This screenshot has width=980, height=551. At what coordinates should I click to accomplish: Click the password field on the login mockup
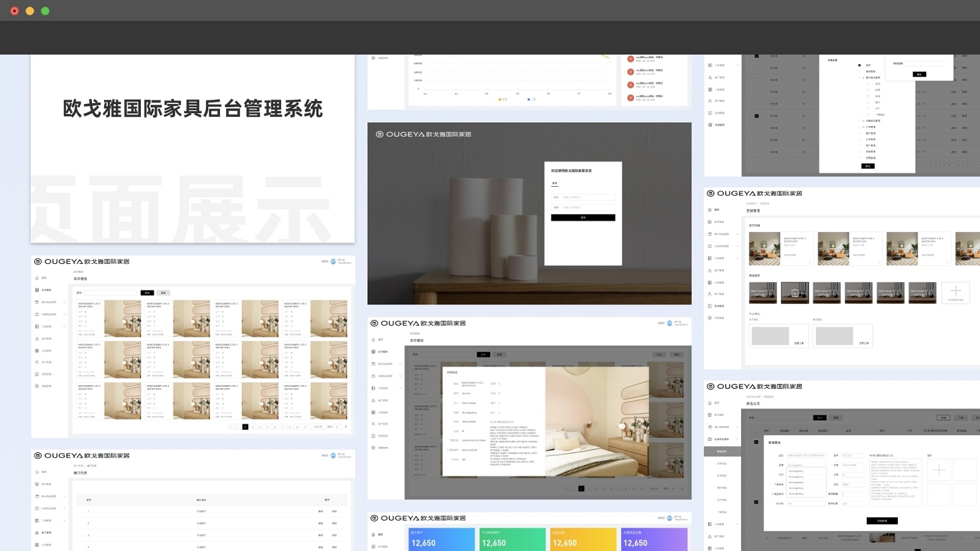pos(583,208)
